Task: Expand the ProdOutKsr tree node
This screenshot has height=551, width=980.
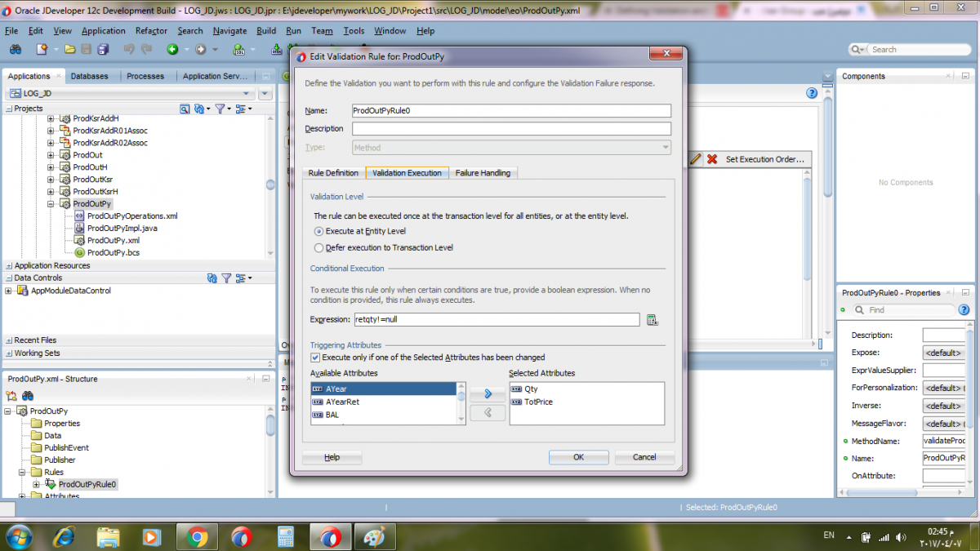Action: pos(51,180)
